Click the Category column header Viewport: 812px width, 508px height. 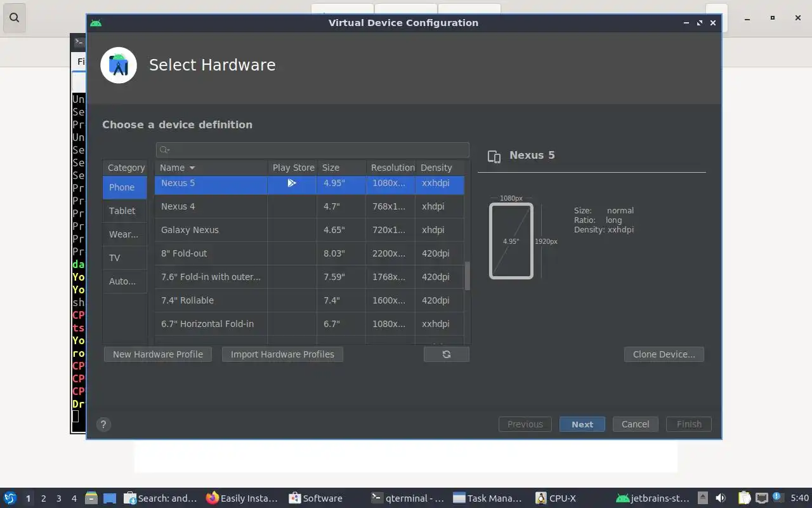(x=126, y=168)
